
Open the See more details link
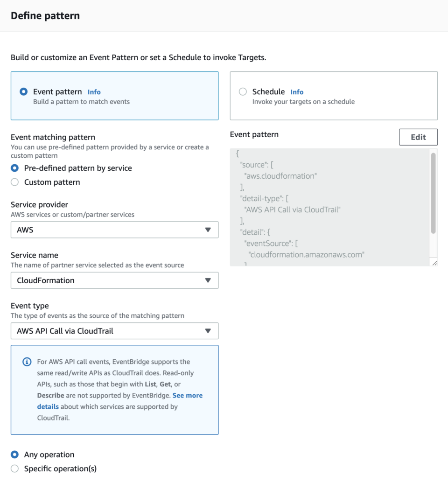187,395
